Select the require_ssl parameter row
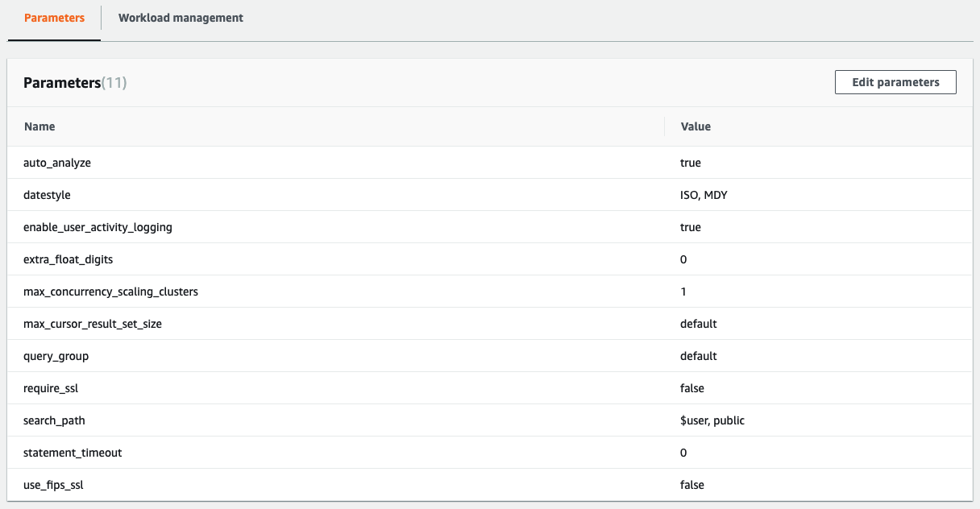The height and width of the screenshot is (509, 980). 51,387
